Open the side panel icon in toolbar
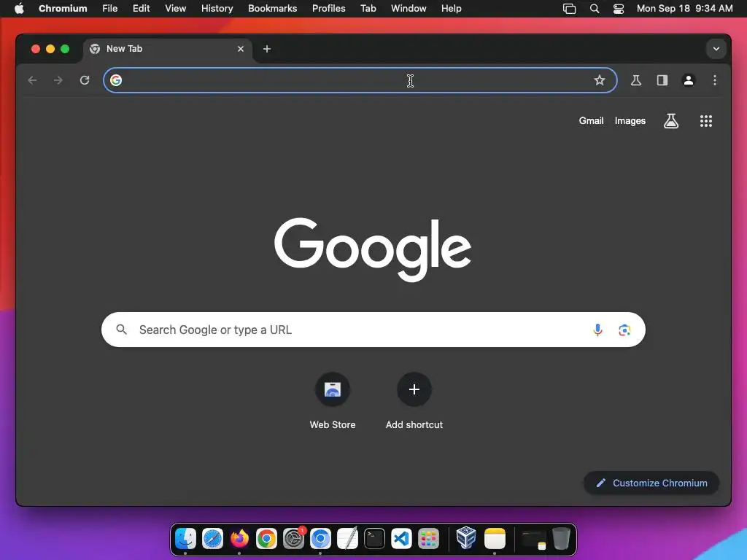 point(662,80)
